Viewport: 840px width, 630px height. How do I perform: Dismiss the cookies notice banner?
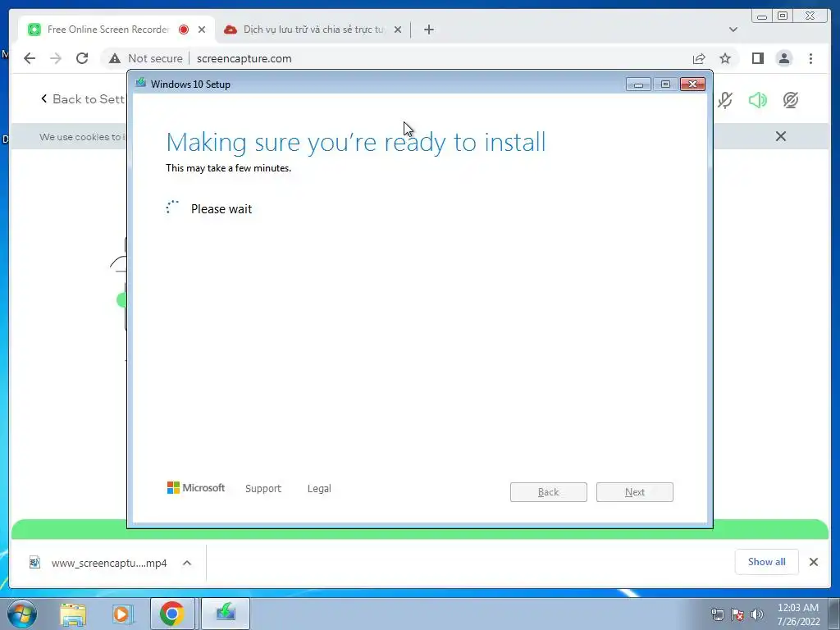click(781, 137)
